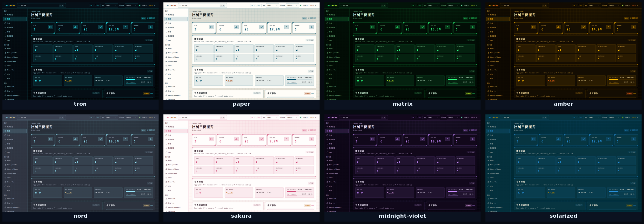The width and height of the screenshot is (644, 224).
Task: Select CronJobs in the midnight-violet theme sidebar
Action: click(332, 182)
